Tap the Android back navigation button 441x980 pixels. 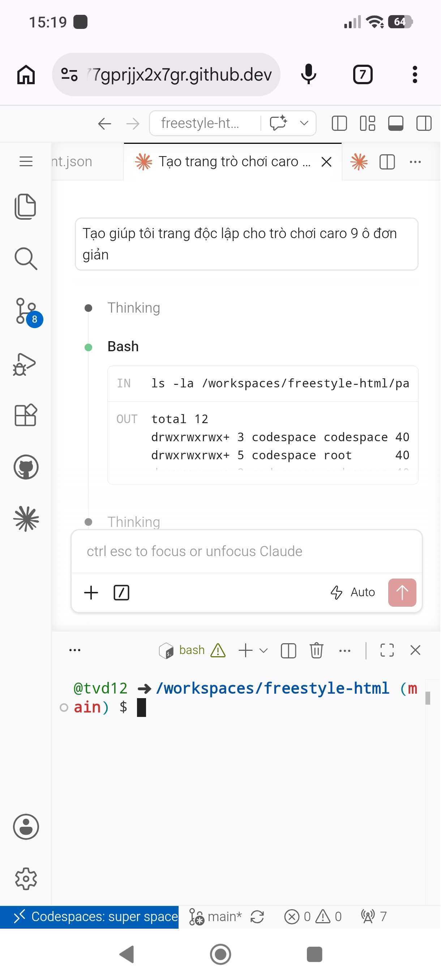pyautogui.click(x=127, y=954)
